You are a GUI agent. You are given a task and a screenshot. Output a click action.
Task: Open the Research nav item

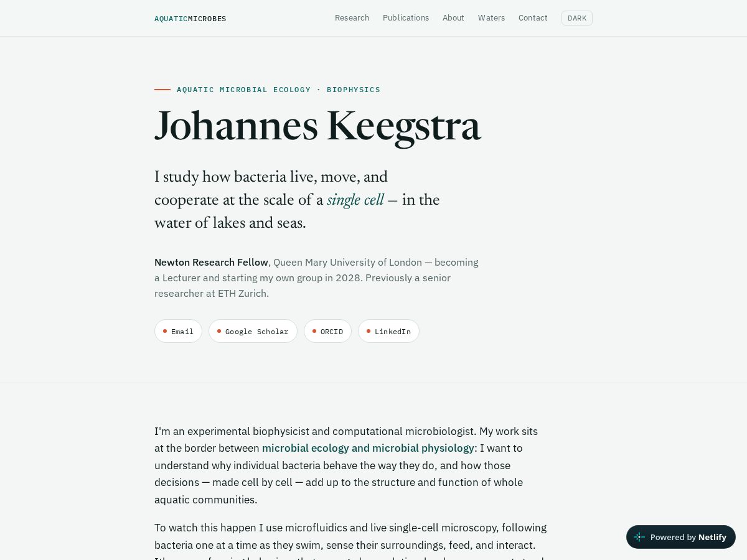pyautogui.click(x=352, y=18)
